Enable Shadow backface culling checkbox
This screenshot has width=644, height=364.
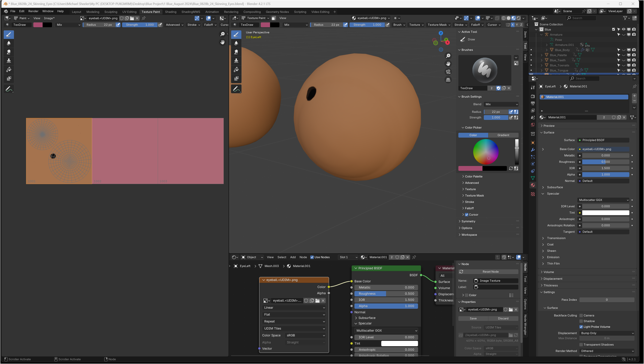pos(581,321)
